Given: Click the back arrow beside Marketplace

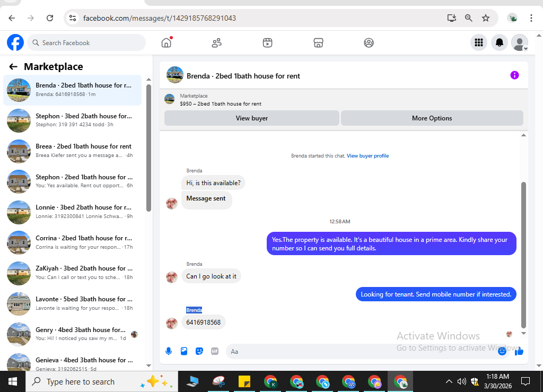Looking at the screenshot, I should tap(13, 66).
